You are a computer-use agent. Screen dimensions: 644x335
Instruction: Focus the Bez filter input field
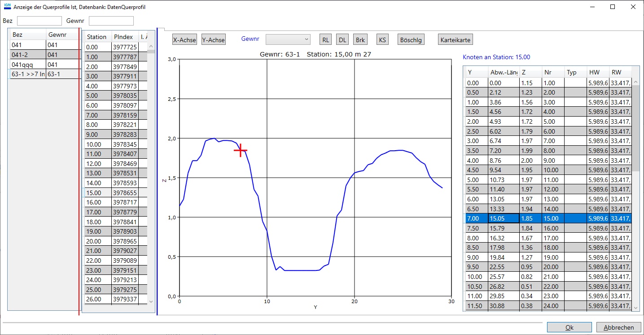[x=39, y=21]
